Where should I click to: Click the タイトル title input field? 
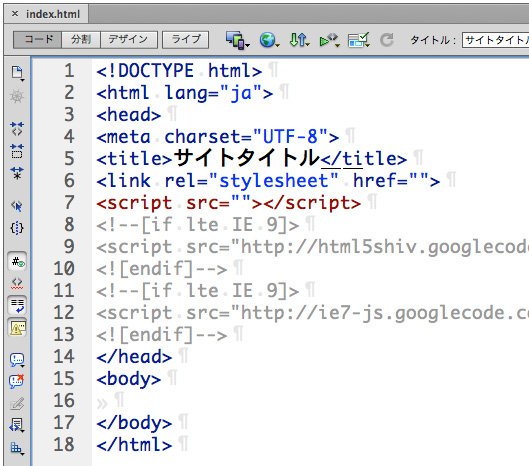[495, 40]
